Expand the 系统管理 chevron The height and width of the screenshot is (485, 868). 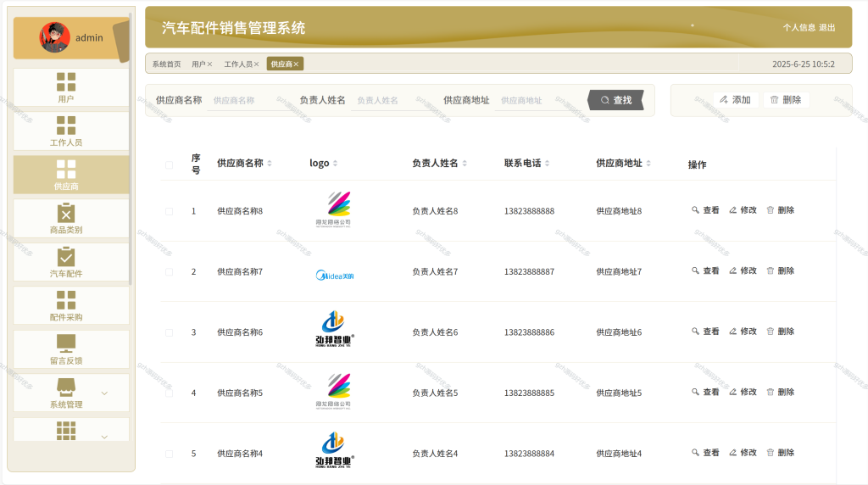click(104, 393)
